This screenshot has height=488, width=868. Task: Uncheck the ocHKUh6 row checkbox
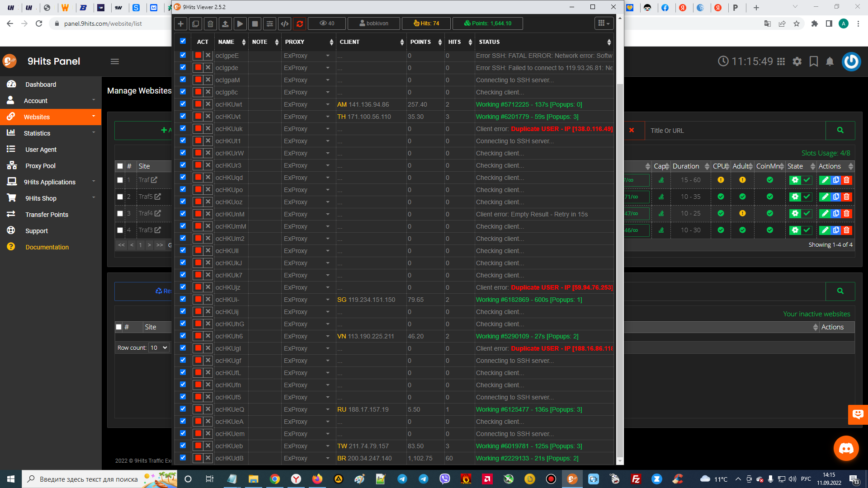[183, 336]
